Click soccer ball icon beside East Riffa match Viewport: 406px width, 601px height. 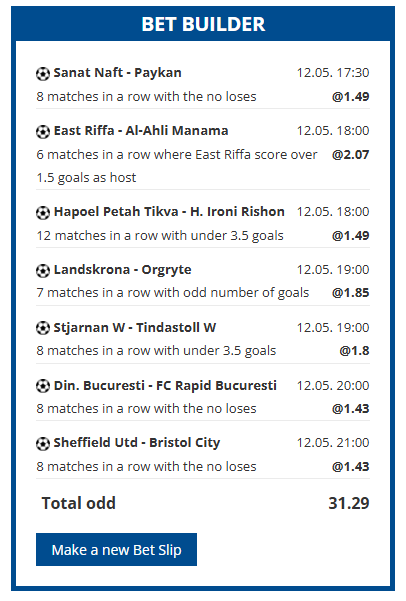43,131
